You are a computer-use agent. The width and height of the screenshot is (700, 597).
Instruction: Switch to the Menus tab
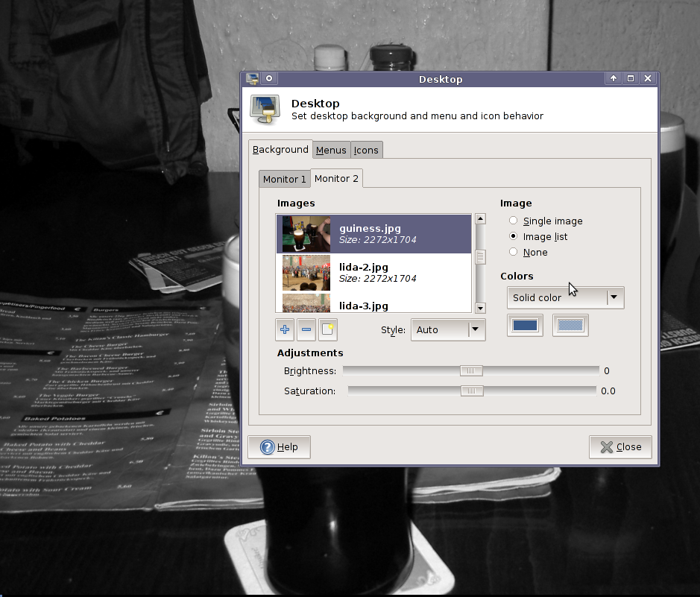click(331, 150)
